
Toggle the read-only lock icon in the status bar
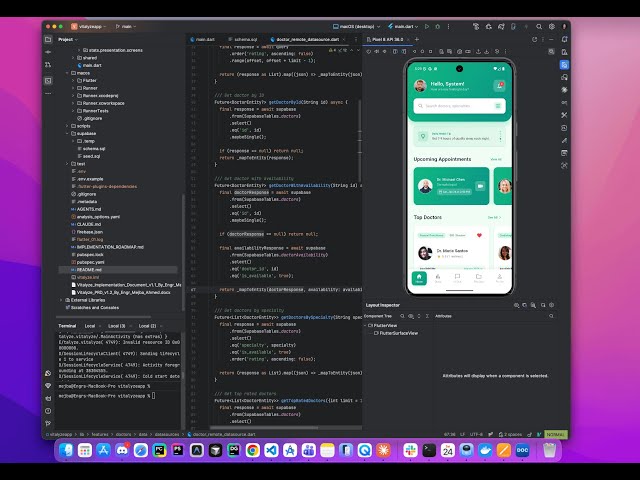pyautogui.click(x=530, y=435)
